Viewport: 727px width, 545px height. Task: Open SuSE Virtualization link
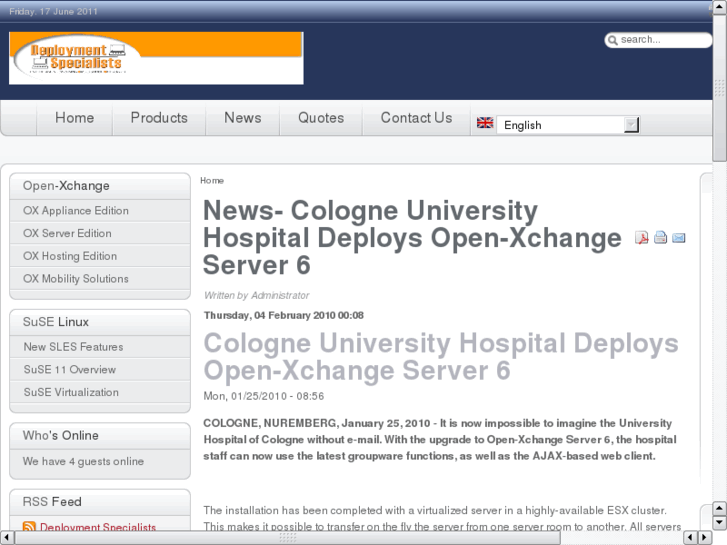[x=71, y=392]
